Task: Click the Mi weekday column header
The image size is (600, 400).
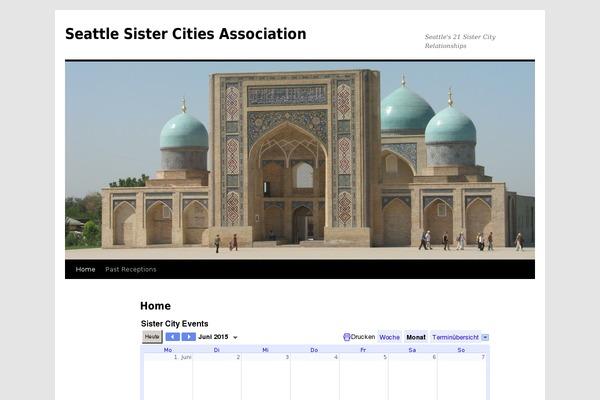Action: pyautogui.click(x=266, y=350)
